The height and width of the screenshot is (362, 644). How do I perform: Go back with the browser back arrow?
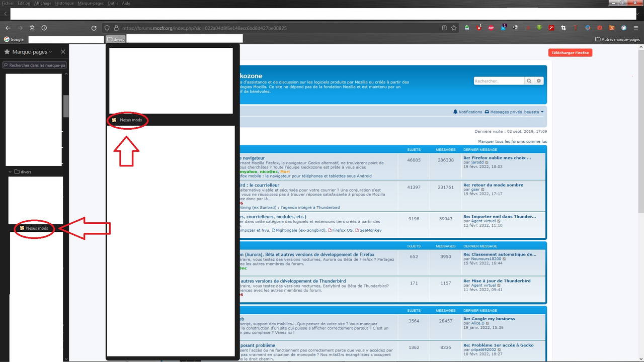(8, 28)
